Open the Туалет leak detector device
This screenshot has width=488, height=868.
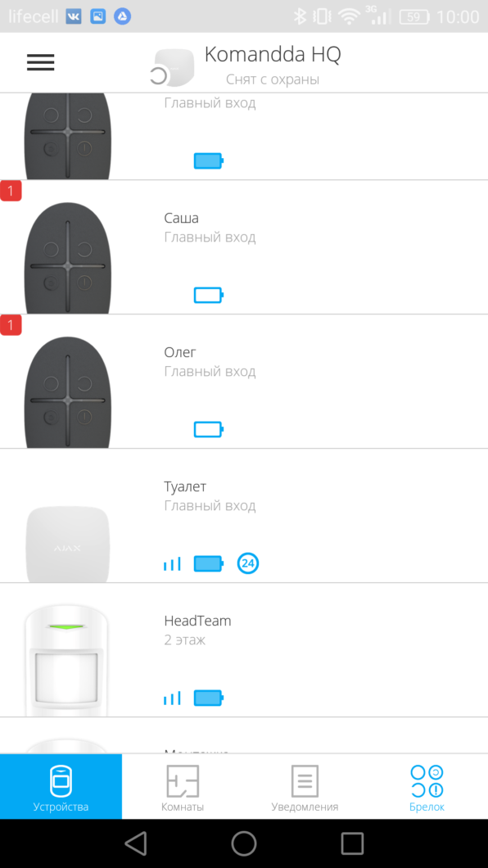[244, 515]
